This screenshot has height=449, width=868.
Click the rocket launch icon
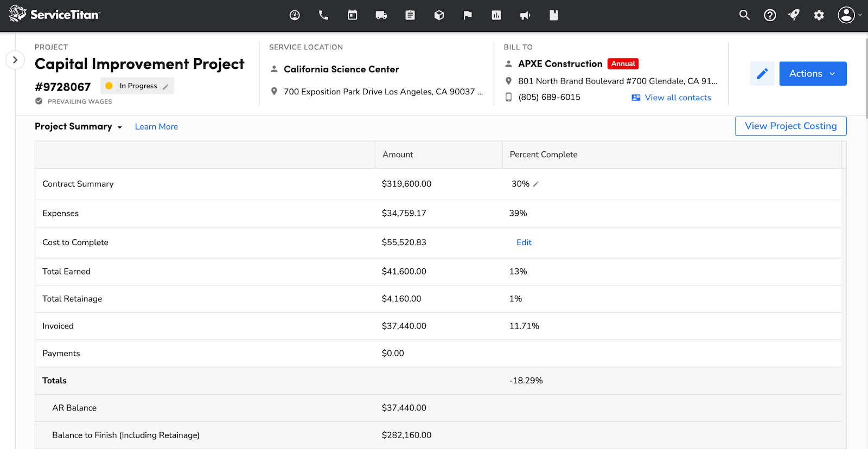tap(794, 15)
